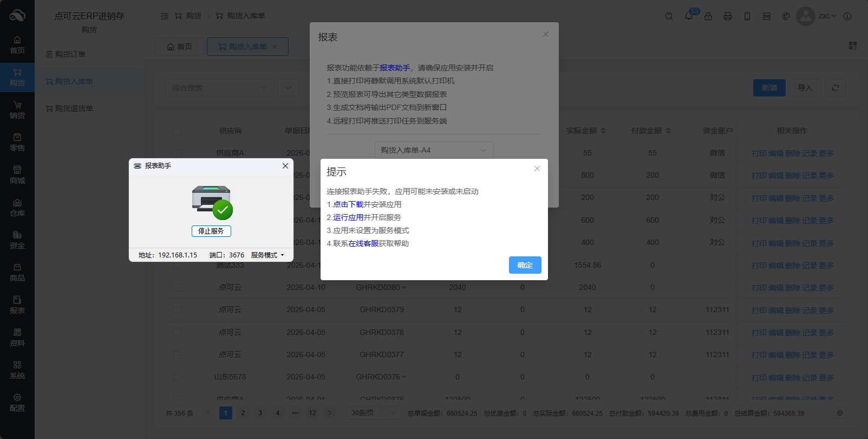
Task: Switch to the 首页 tab
Action: coord(179,47)
